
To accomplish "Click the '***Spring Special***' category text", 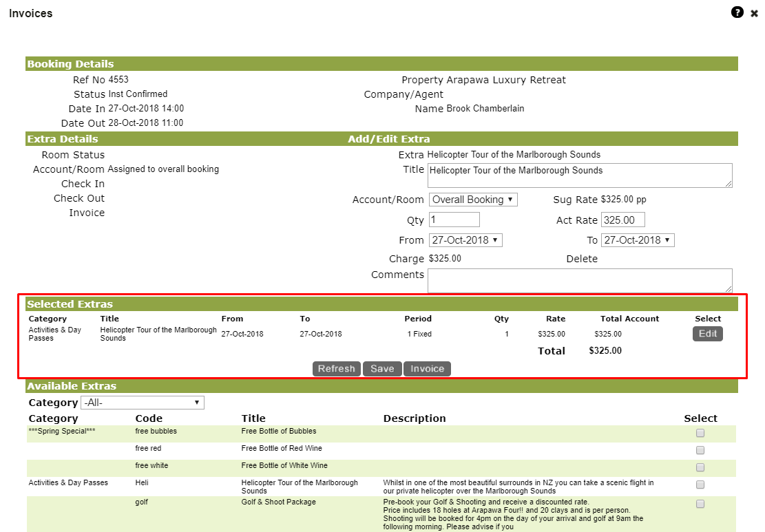I will coord(62,431).
